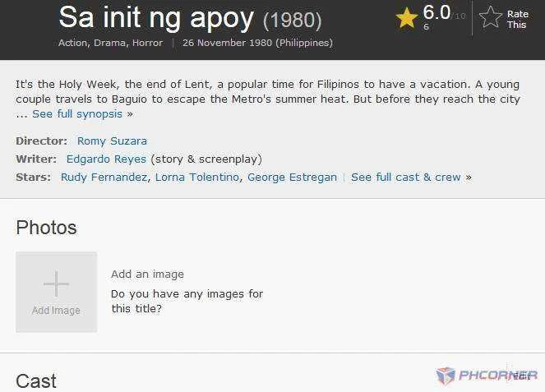This screenshot has width=545, height=392.
Task: Click the yellow rating star icon
Action: (407, 18)
